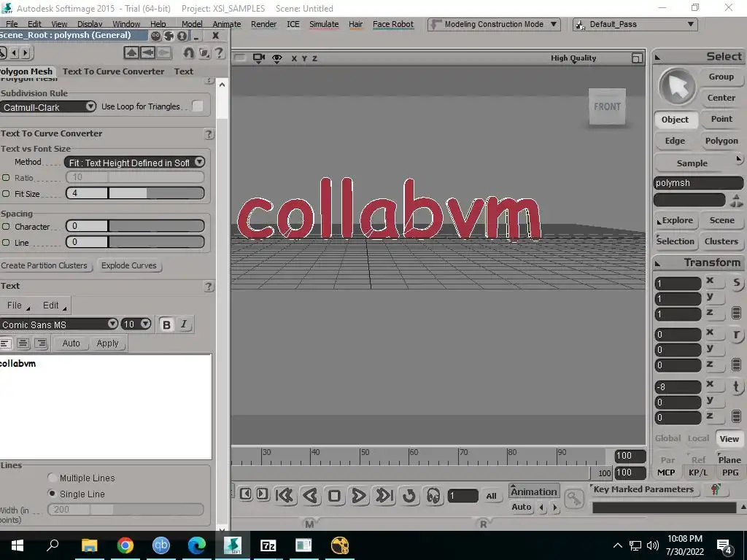The height and width of the screenshot is (560, 747).
Task: Open the Face Robot menu
Action: 393,24
